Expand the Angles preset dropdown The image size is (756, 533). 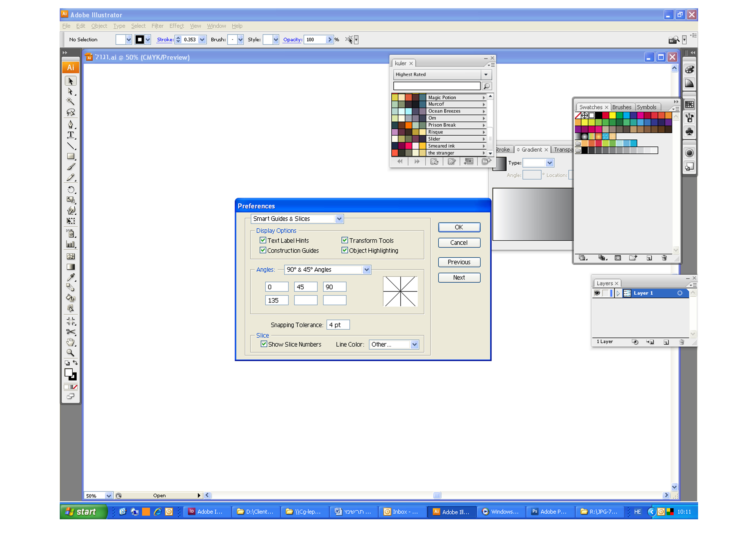pyautogui.click(x=366, y=270)
